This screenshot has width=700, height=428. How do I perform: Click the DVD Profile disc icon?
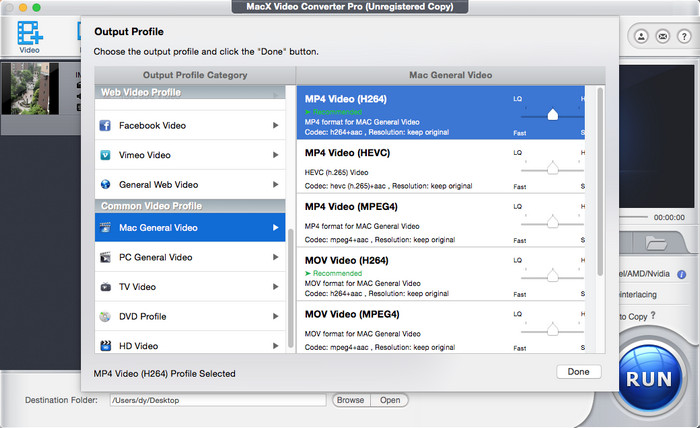[x=105, y=316]
